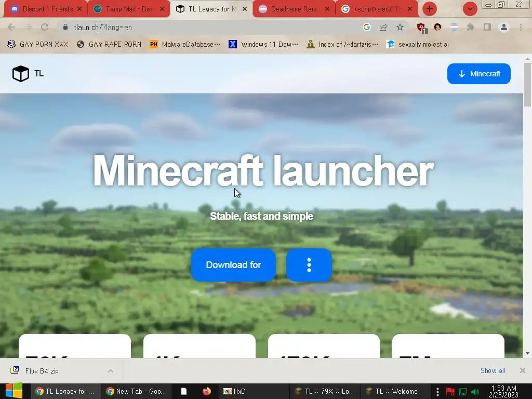Open the Chrome three-dot menu
Viewport: 532px width, 399px height.
pos(521,27)
